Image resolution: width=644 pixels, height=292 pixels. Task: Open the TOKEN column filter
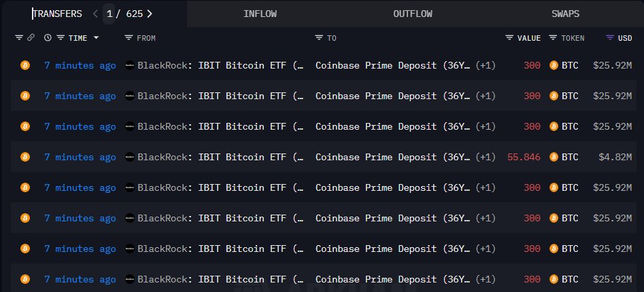553,38
